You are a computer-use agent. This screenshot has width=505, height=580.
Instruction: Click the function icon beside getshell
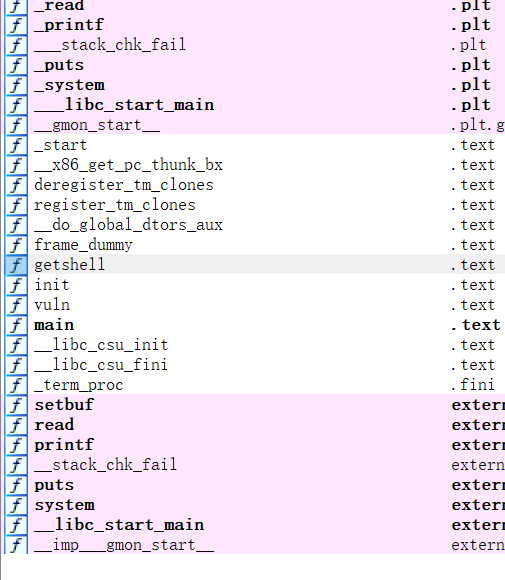[16, 264]
